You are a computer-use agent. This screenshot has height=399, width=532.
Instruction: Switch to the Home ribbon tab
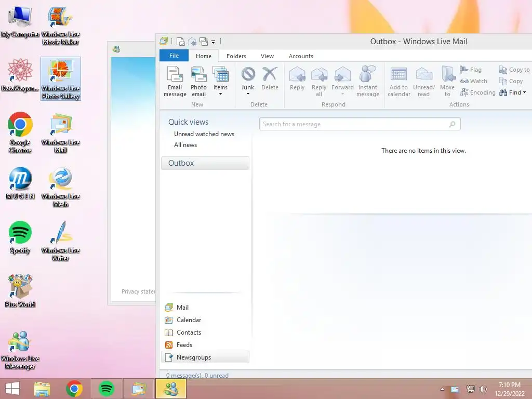pos(204,56)
